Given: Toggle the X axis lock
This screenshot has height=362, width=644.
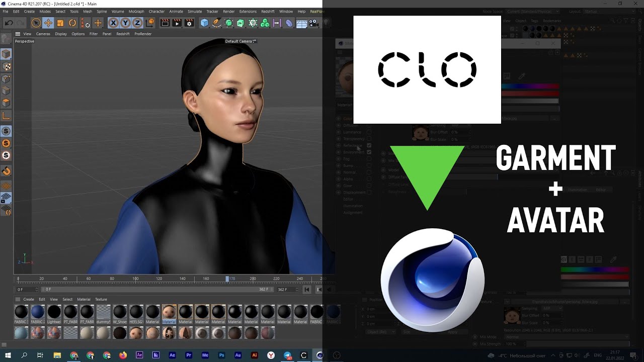Looking at the screenshot, I should coord(113,23).
